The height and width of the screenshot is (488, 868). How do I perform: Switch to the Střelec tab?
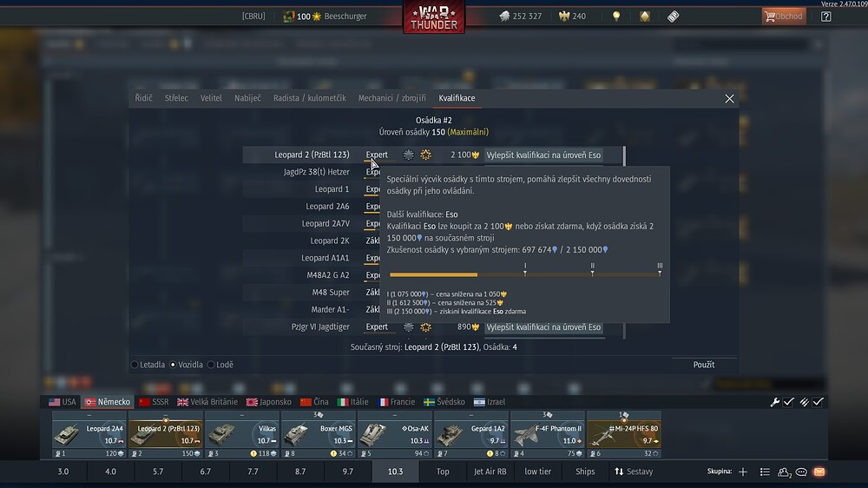pyautogui.click(x=176, y=98)
